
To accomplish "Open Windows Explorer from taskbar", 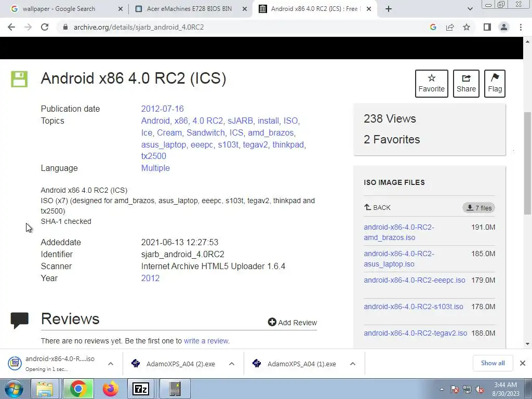I will (x=45, y=389).
